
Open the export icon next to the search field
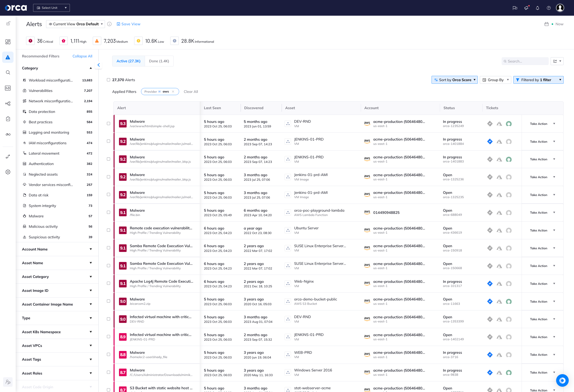coord(556,61)
